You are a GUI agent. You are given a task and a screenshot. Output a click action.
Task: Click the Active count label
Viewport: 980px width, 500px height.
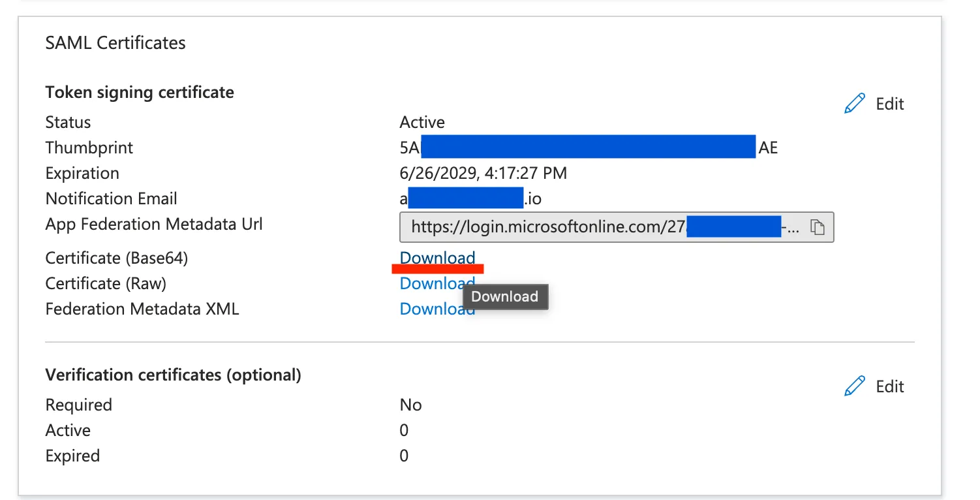[68, 430]
